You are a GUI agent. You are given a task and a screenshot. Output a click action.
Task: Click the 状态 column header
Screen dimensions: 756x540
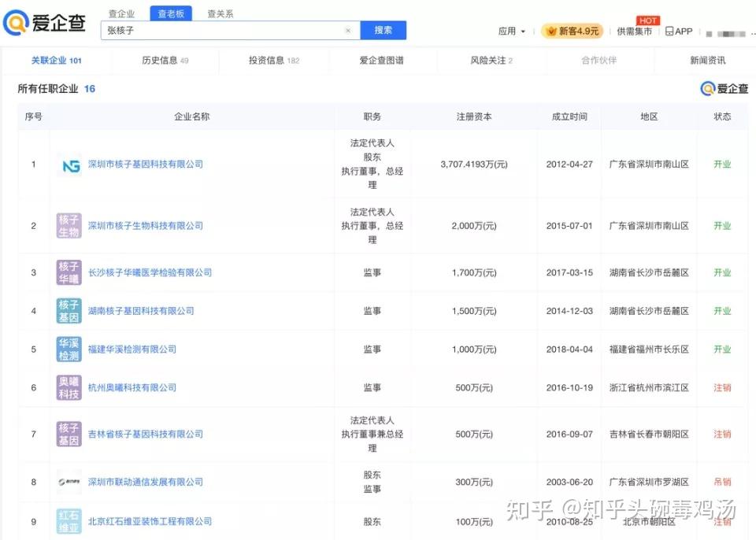pos(722,117)
